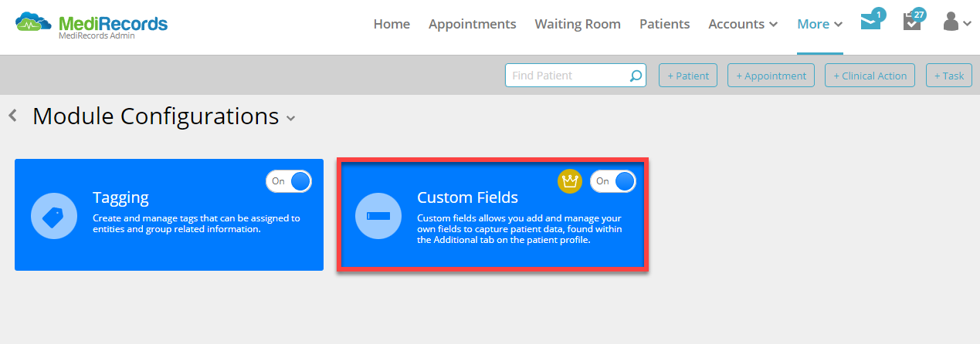Viewport: 980px width, 344px height.
Task: Expand the More dropdown menu
Action: (x=819, y=24)
